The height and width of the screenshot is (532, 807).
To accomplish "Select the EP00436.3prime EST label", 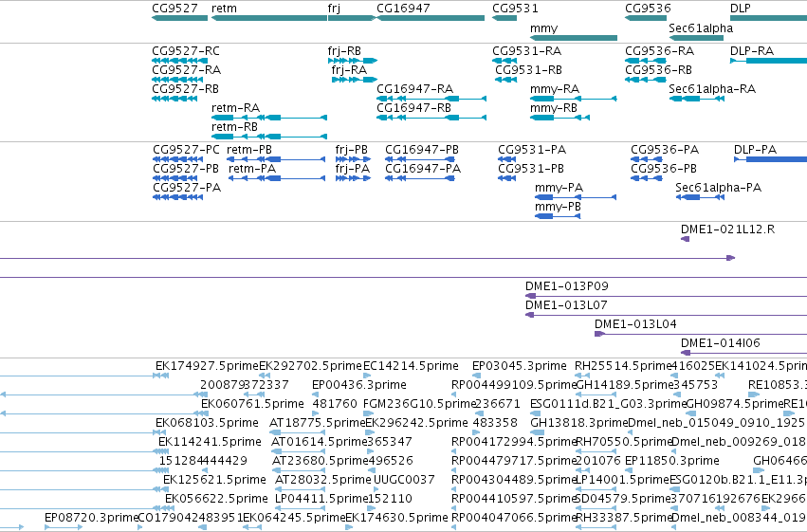I will 359,385.
